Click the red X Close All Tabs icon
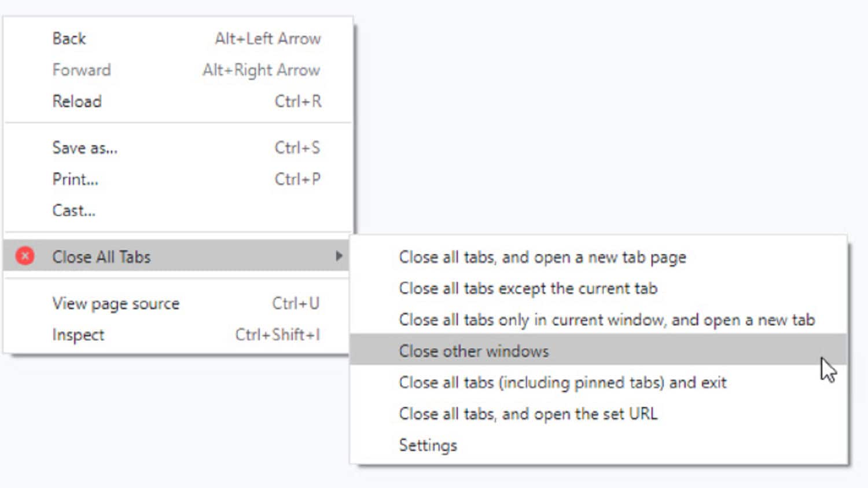This screenshot has width=868, height=488. tap(25, 256)
